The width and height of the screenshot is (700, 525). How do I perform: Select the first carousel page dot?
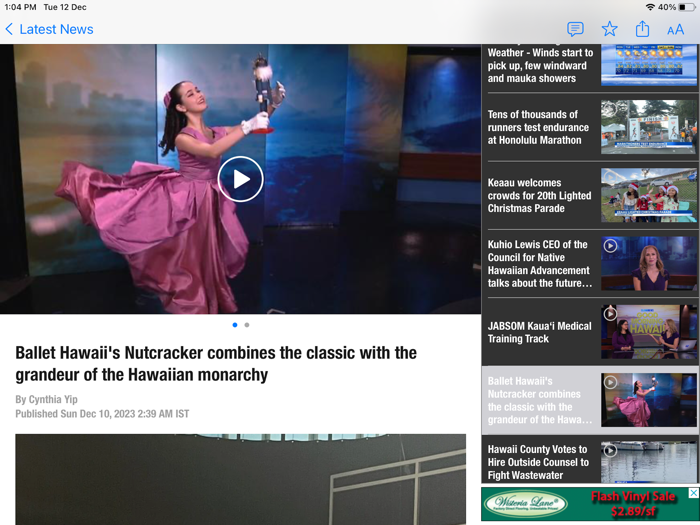pos(235,325)
